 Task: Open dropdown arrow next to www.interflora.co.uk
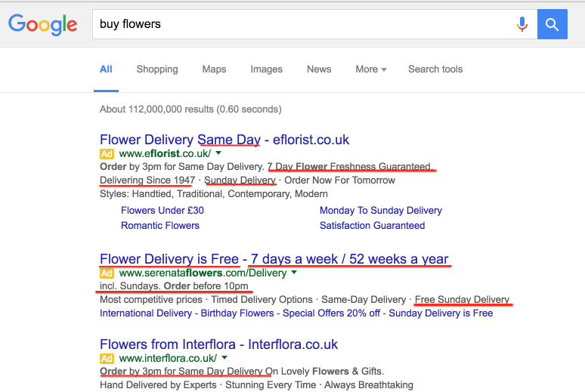click(224, 358)
